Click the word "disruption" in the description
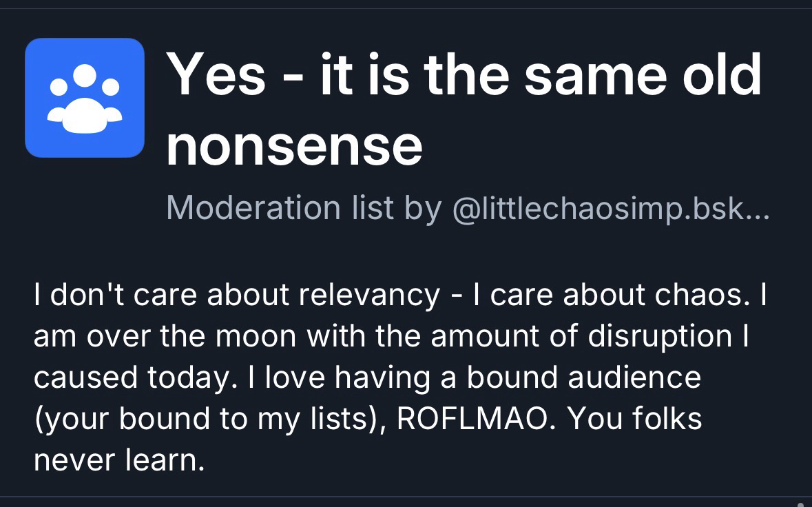Screen dimensions: 812x507 point(660,337)
